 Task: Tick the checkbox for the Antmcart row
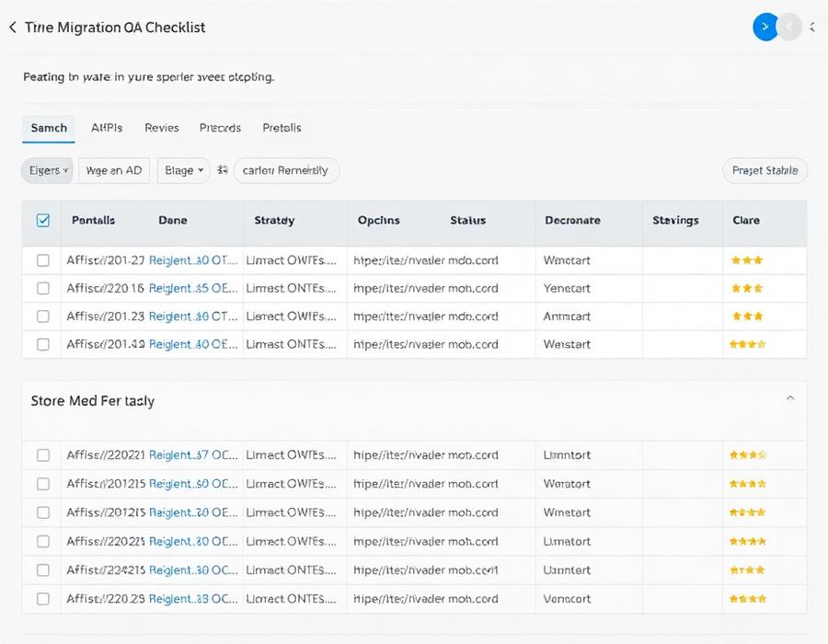coord(42,316)
